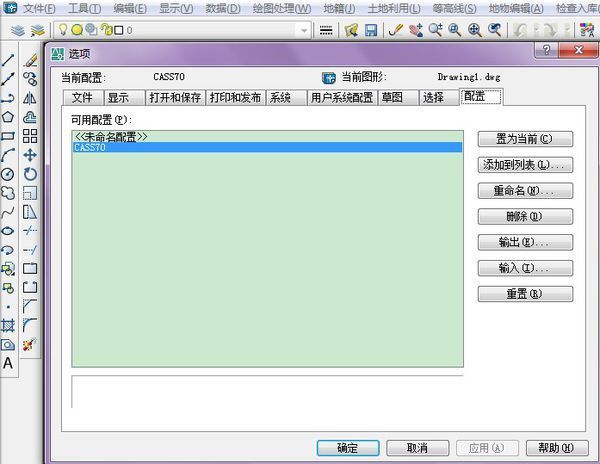Click the 重置(R) button
600x464 pixels.
click(525, 294)
